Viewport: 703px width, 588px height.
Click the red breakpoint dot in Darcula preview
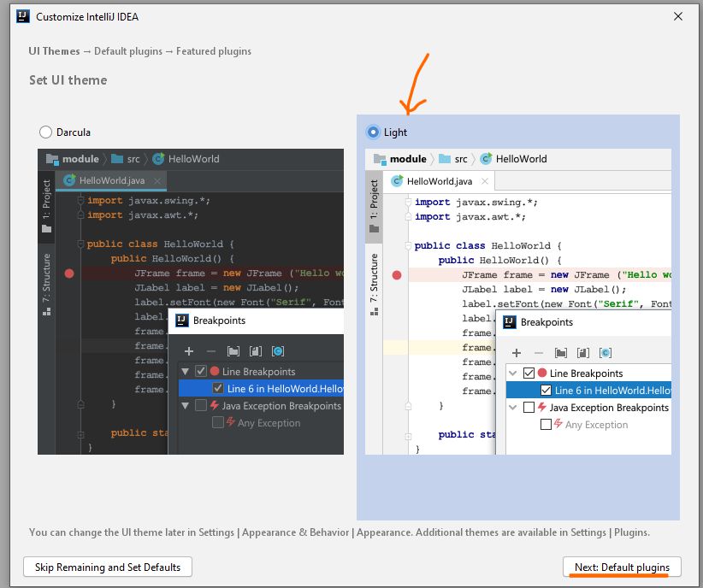[69, 273]
